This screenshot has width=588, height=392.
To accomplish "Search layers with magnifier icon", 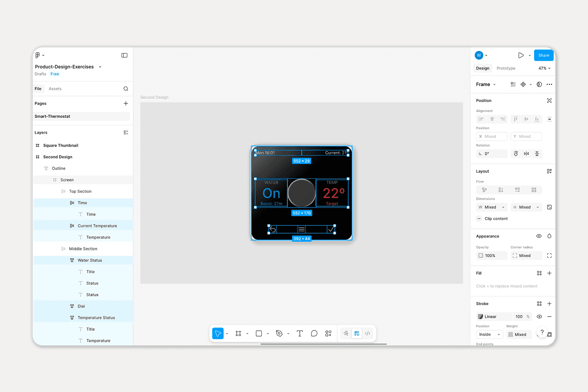I will (x=126, y=89).
